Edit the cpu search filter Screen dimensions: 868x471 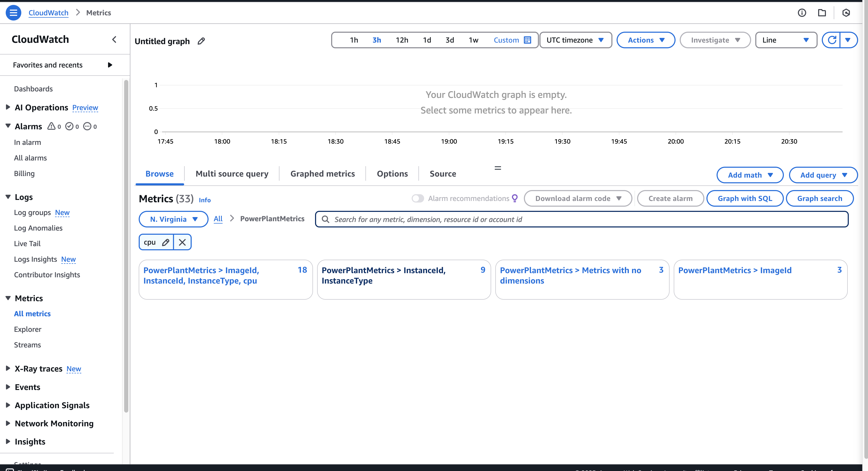165,242
